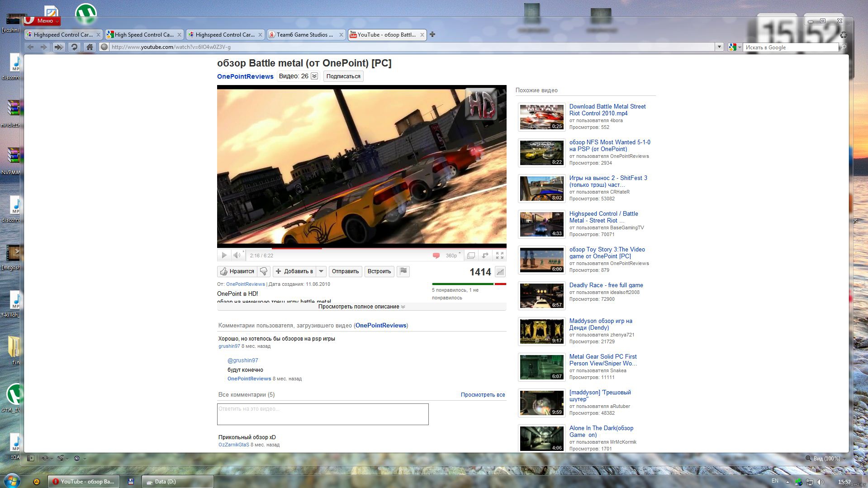Open the address bar history dropdown
The image size is (868, 488).
pos(719,47)
